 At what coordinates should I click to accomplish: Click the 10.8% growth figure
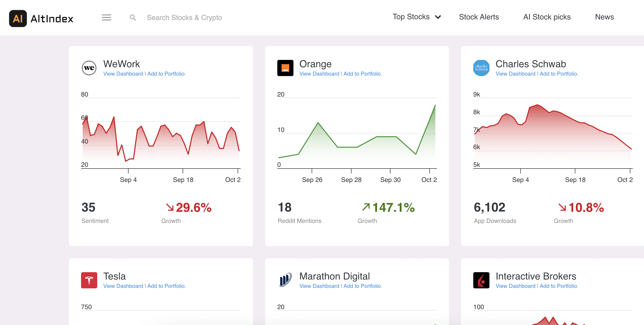pos(586,207)
